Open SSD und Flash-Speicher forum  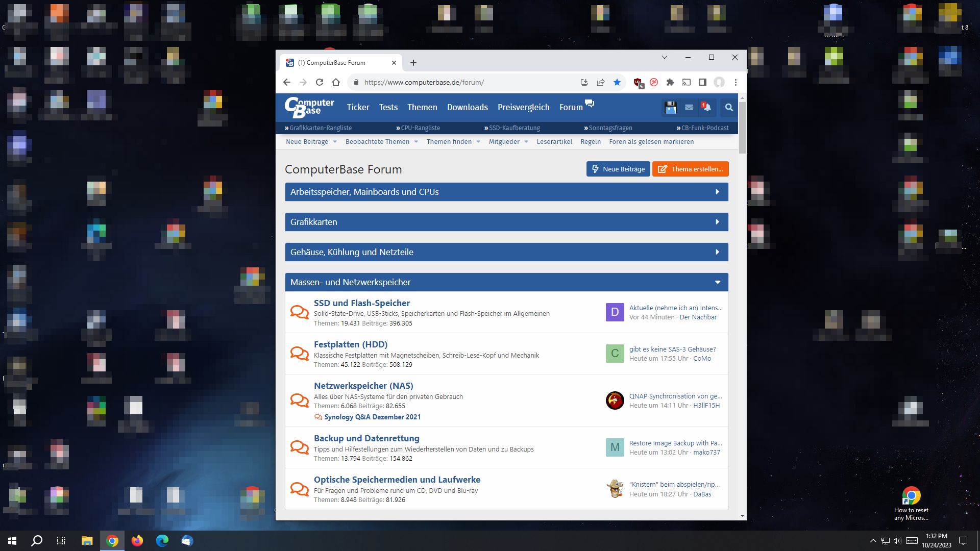361,303
